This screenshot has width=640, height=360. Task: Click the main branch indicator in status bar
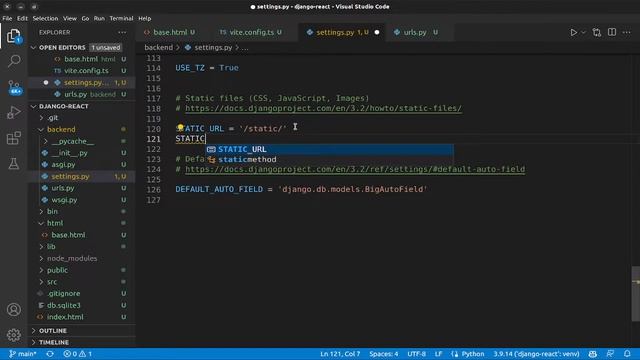point(23,354)
